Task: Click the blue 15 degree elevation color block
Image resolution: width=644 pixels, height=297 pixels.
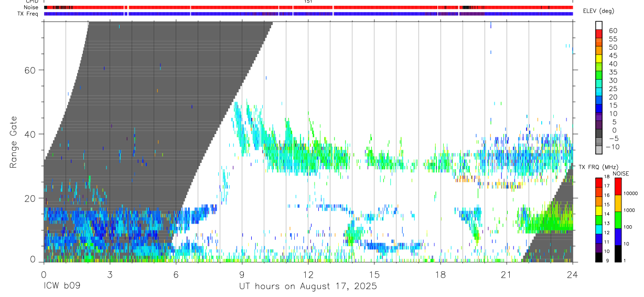Action: (599, 108)
